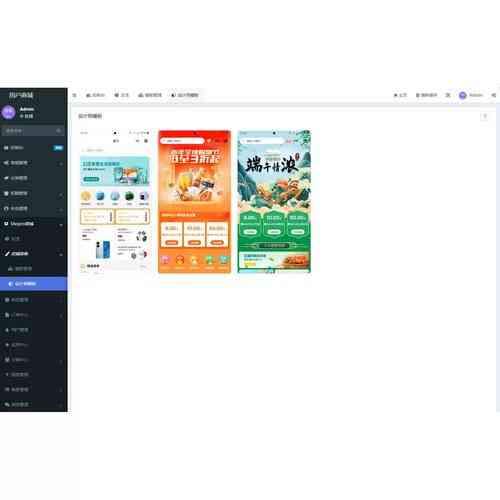Click the small button at panel header right

click(x=485, y=116)
